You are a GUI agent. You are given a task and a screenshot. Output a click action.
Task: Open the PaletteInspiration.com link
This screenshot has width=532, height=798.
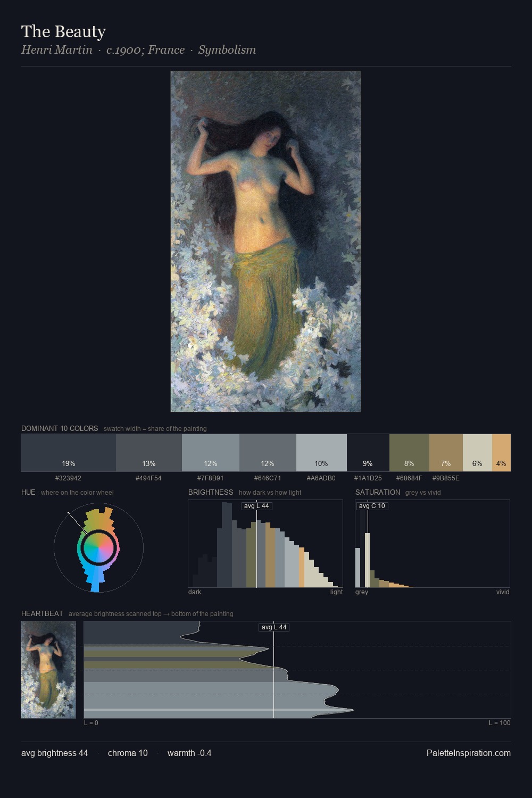point(469,753)
